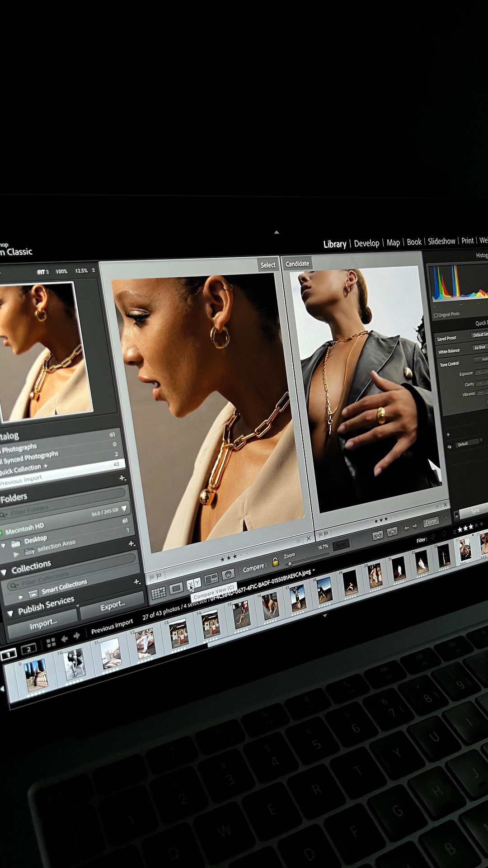Open the White Balance As Shot dropdown
488x868 pixels.
tap(480, 347)
